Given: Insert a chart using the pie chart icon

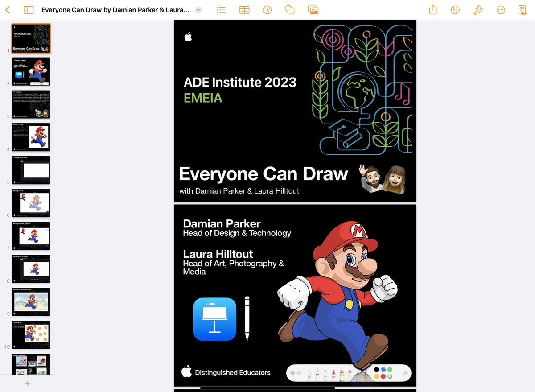Looking at the screenshot, I should tap(267, 10).
